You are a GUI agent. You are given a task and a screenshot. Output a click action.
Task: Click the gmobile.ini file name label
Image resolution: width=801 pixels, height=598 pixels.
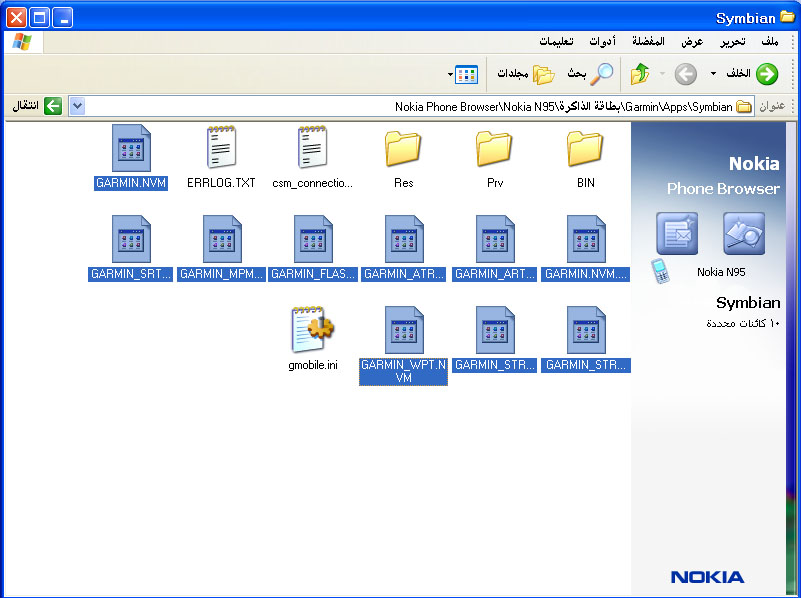[x=313, y=365]
